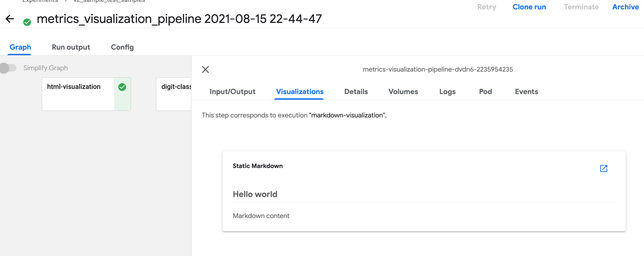Close the side panel with the X icon
The width and height of the screenshot is (644, 256).
coord(205,69)
